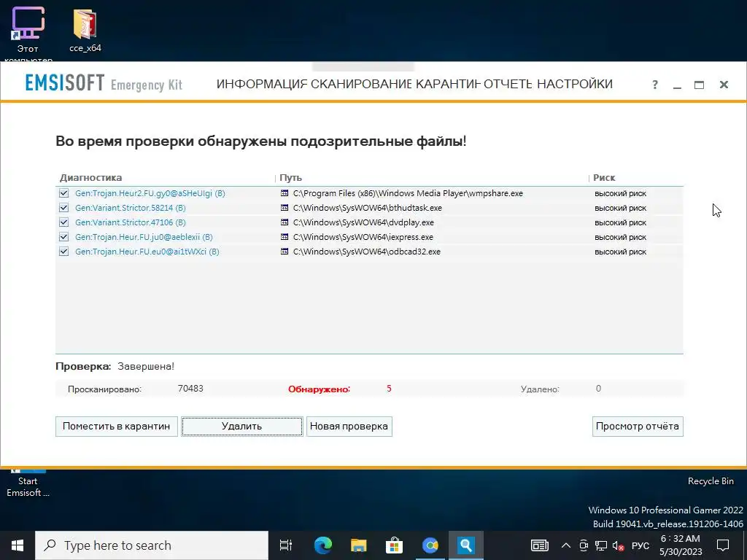The image size is (747, 560).
Task: Toggle checkbox for Gen:Variant.Strictor.47106
Action: [64, 222]
